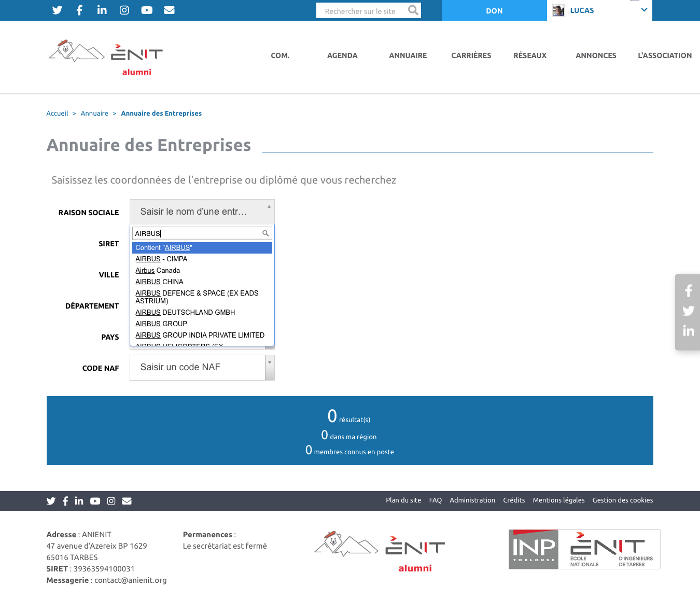Click contact@anienit.org address text
This screenshot has width=700, height=601.
[x=131, y=580]
